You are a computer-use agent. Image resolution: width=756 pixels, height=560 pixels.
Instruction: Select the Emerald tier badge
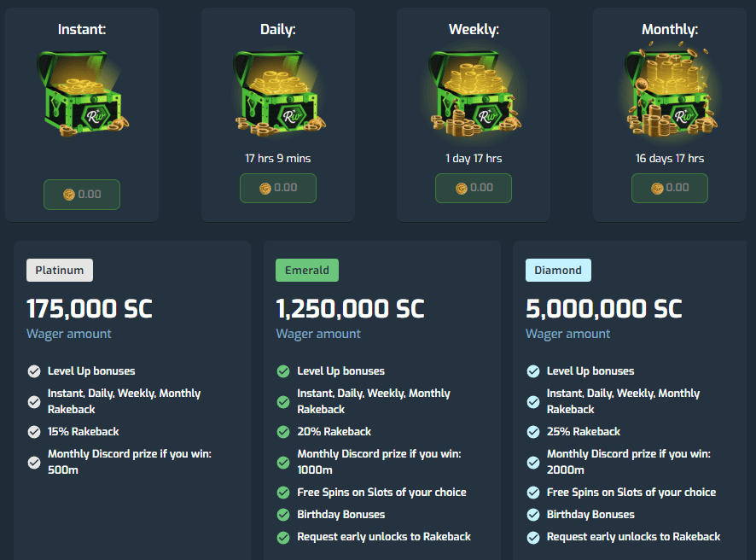(x=307, y=271)
